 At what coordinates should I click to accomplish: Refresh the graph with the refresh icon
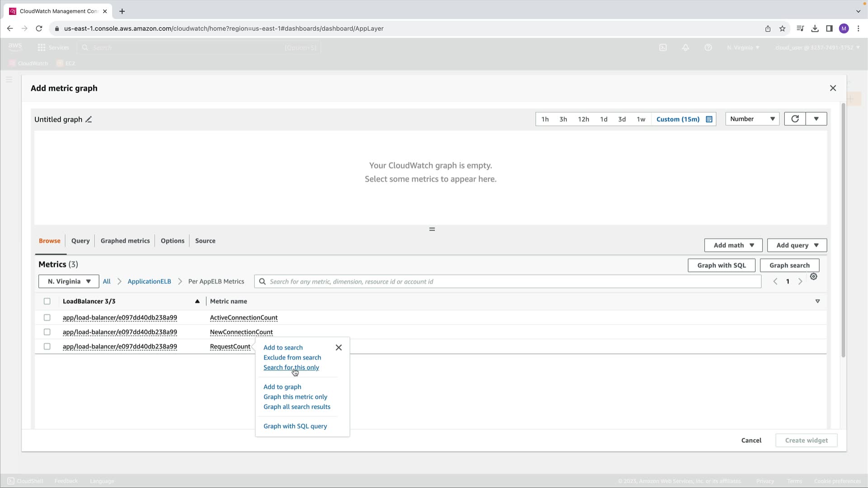(795, 119)
